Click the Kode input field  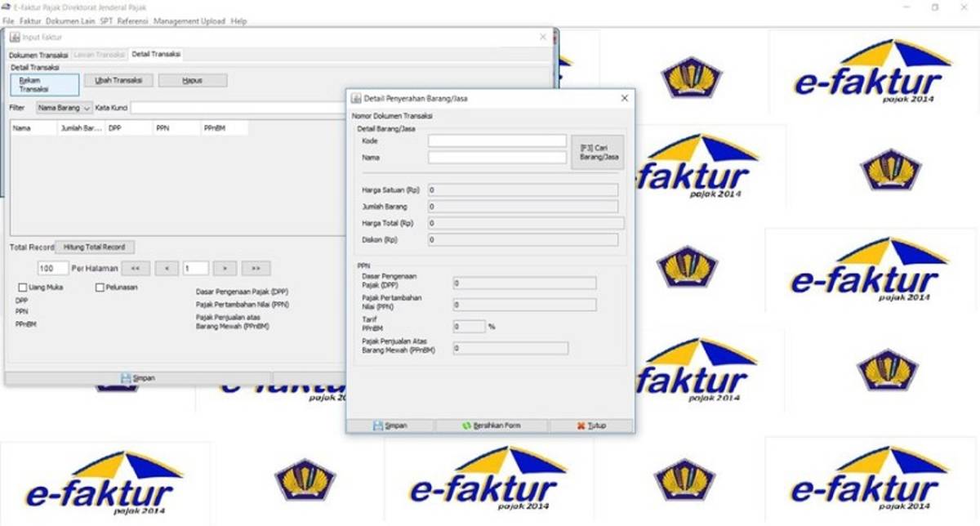pos(497,141)
